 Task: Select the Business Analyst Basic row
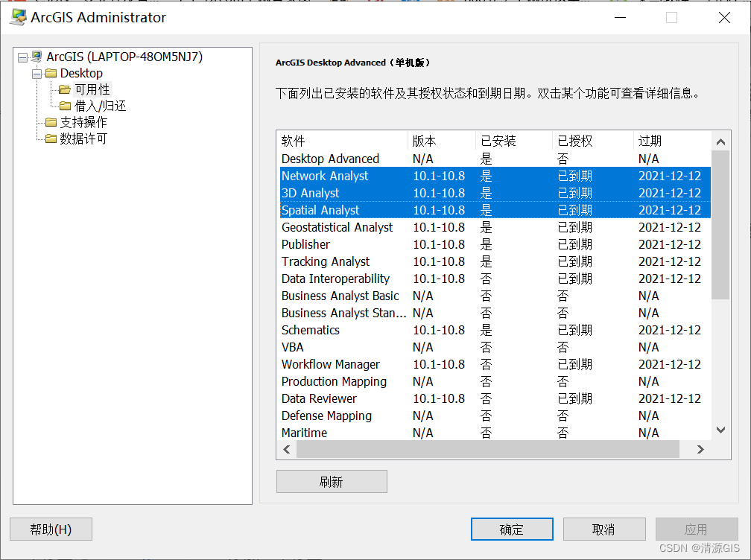pos(494,296)
